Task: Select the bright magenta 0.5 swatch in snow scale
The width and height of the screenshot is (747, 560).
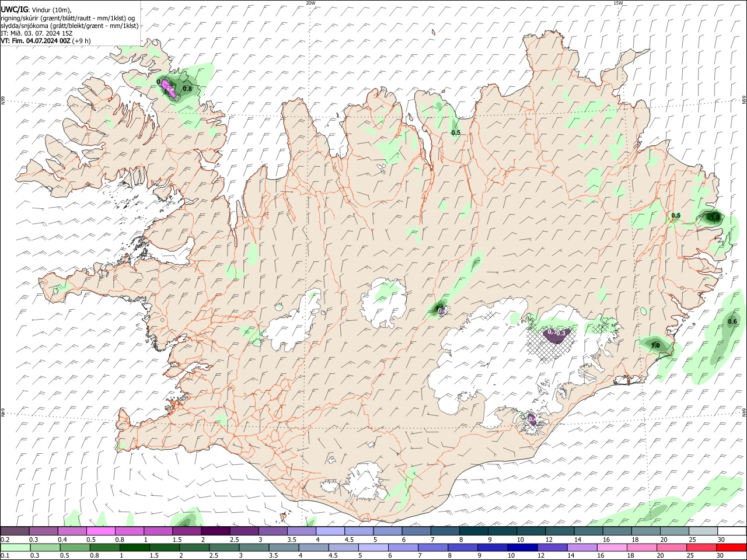Action: click(100, 531)
